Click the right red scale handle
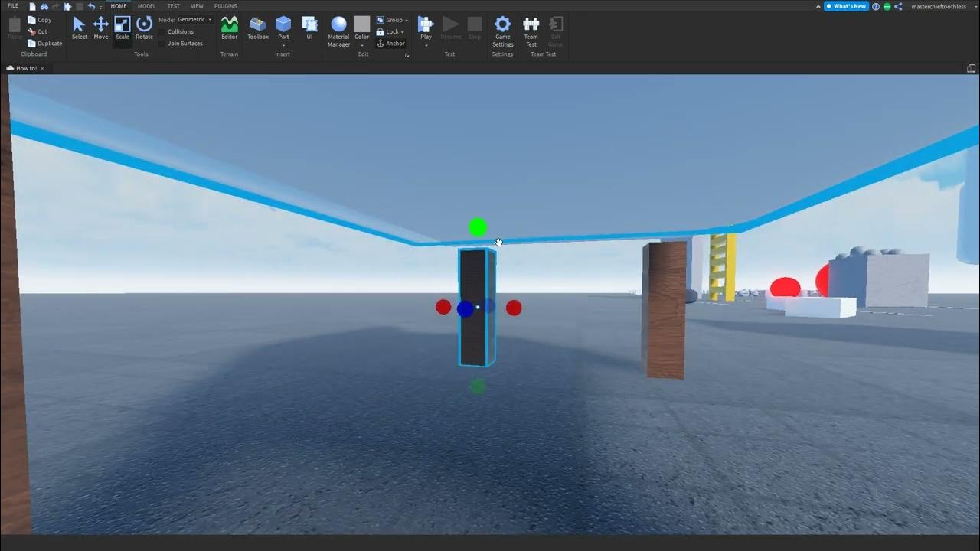Viewport: 980px width, 551px height. click(x=514, y=308)
